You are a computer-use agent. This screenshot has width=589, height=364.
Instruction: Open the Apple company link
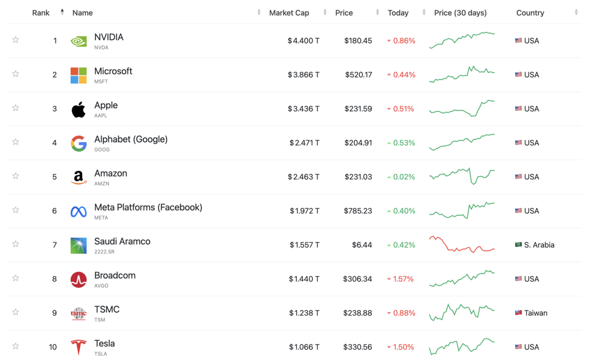coord(106,105)
